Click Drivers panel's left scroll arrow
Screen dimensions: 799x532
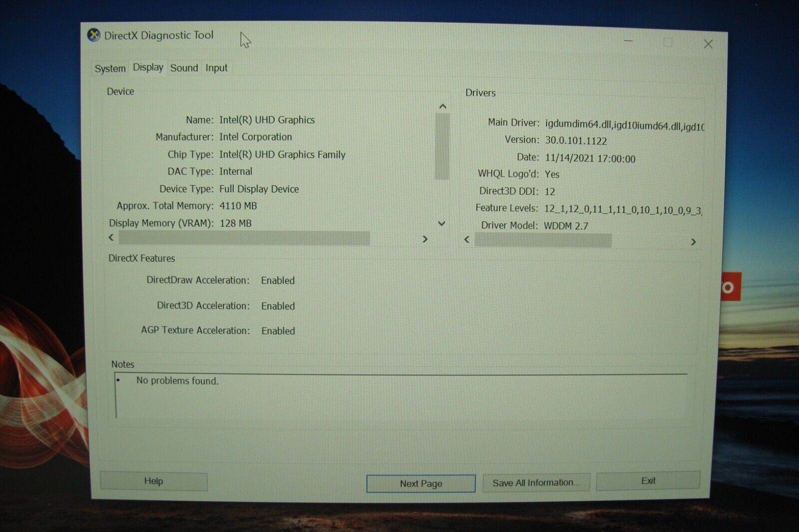pyautogui.click(x=467, y=240)
